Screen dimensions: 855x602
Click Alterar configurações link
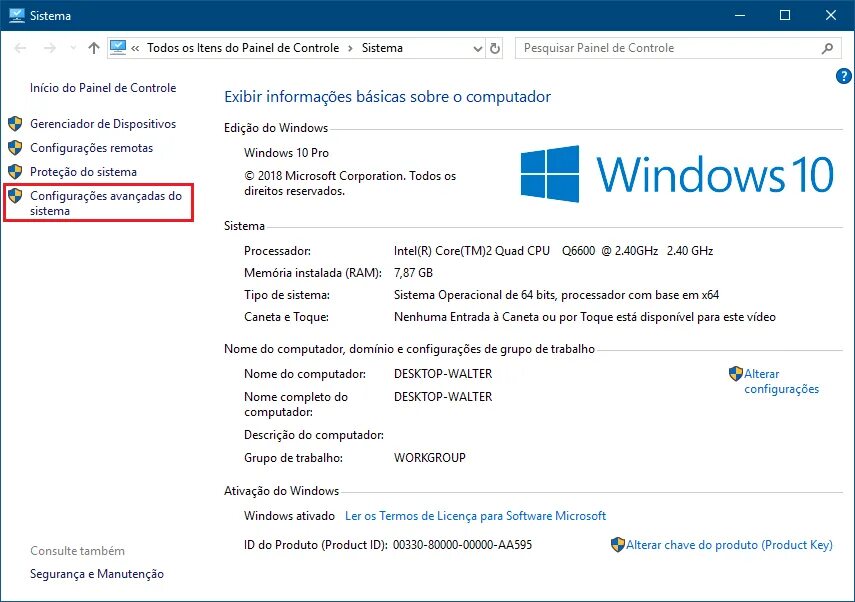[x=781, y=381]
